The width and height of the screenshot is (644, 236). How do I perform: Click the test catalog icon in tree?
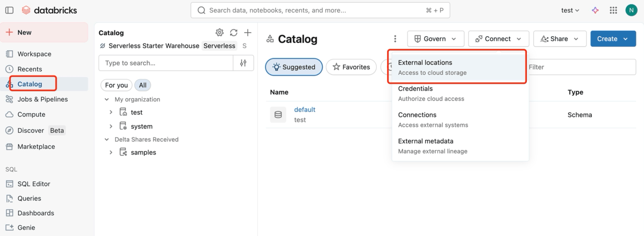pos(123,112)
